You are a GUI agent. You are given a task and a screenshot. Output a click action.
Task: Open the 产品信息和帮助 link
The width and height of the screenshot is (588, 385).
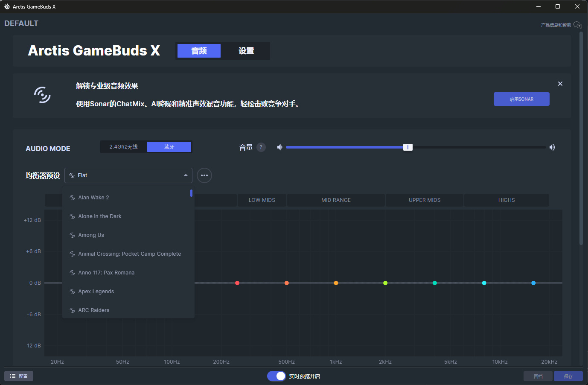(x=556, y=25)
